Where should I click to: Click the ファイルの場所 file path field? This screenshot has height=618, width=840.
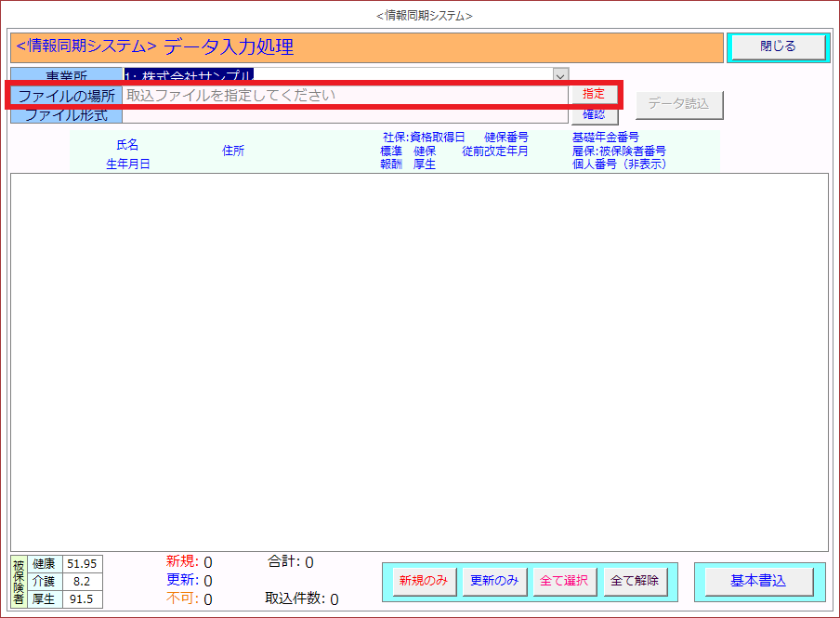click(344, 95)
